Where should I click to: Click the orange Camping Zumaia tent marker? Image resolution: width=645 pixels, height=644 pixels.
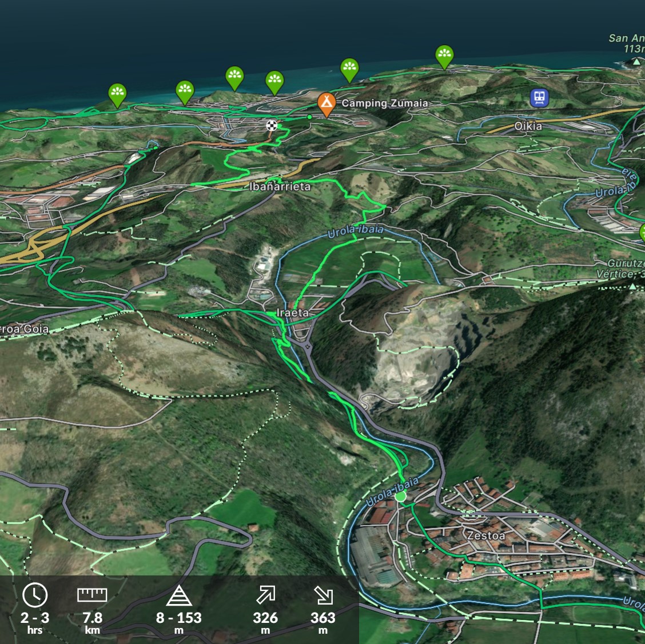(326, 103)
